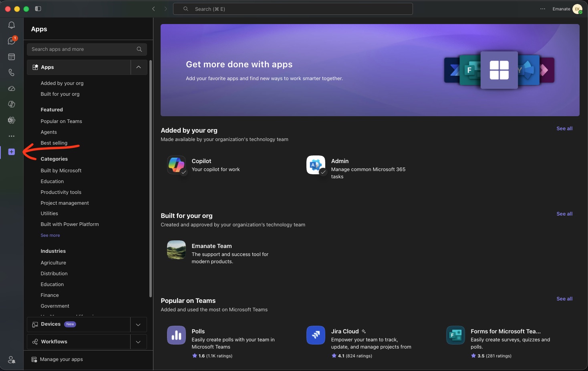Open the Polls app icon
This screenshot has height=371, width=588.
coord(176,335)
